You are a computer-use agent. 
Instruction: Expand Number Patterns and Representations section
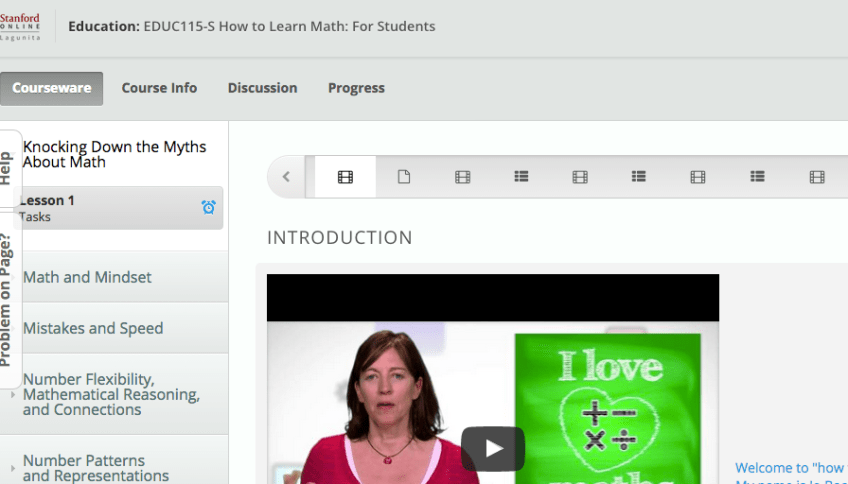pyautogui.click(x=95, y=468)
